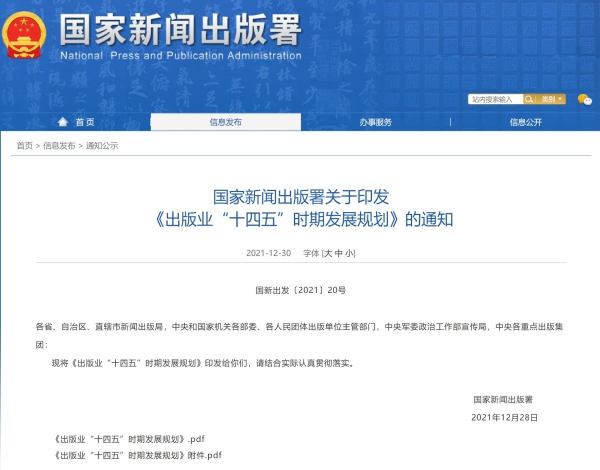Select the 信息发布 navigation tab

(x=226, y=122)
